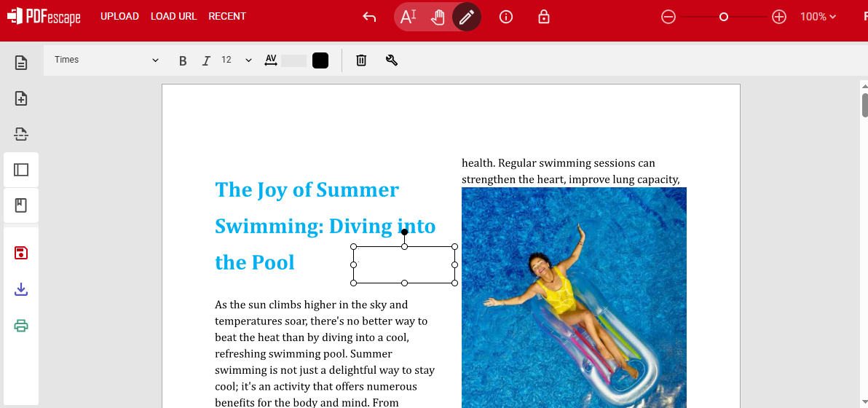This screenshot has width=868, height=408.
Task: Delete selected item with trash icon
Action: (x=361, y=60)
